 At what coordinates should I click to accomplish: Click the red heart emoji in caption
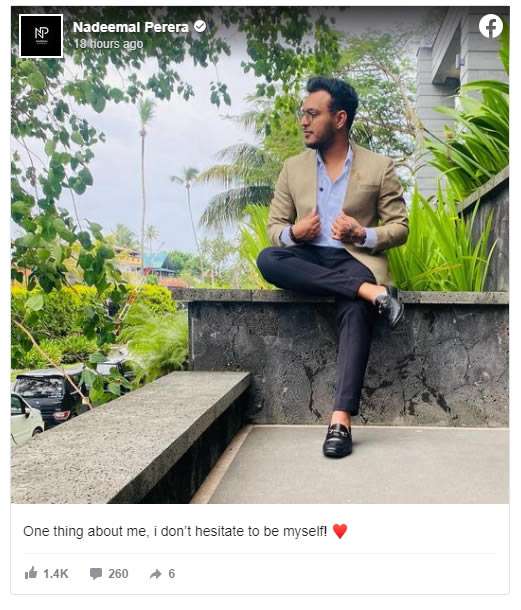click(x=340, y=531)
